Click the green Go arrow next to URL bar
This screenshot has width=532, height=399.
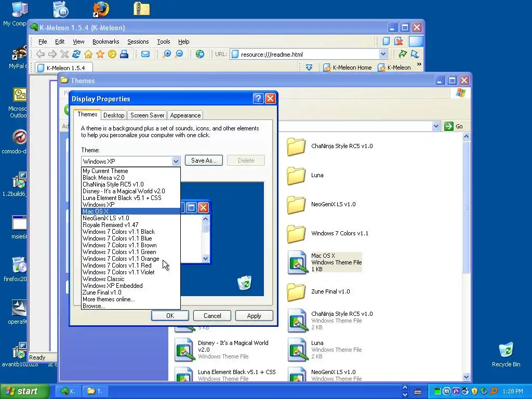pos(403,54)
